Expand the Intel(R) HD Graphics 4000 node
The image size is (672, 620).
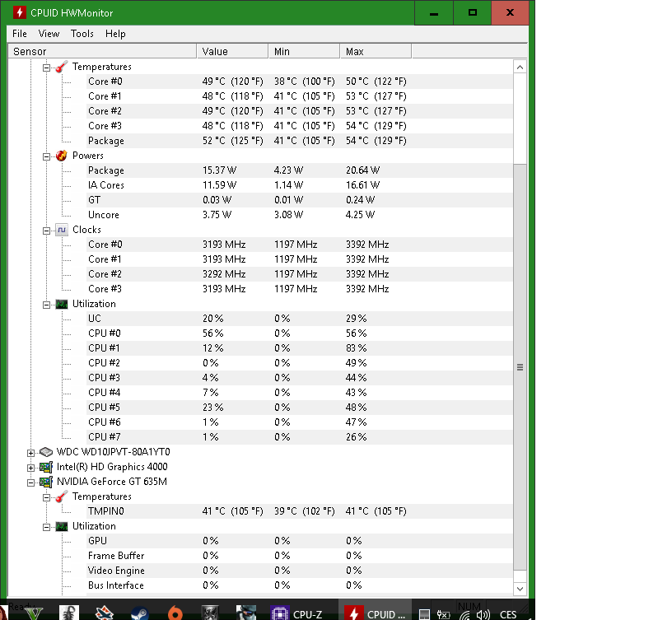tap(30, 468)
